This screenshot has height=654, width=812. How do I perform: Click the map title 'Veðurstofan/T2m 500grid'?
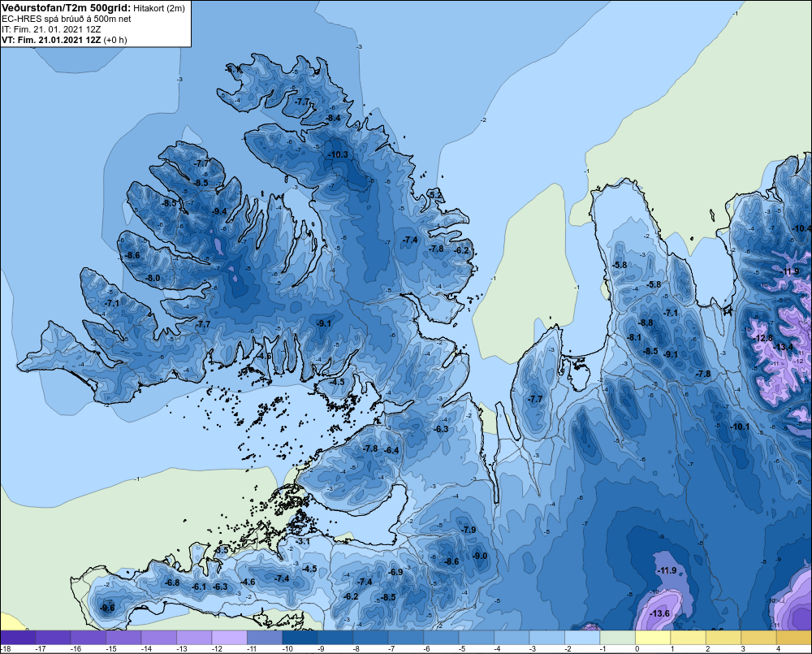click(x=66, y=8)
